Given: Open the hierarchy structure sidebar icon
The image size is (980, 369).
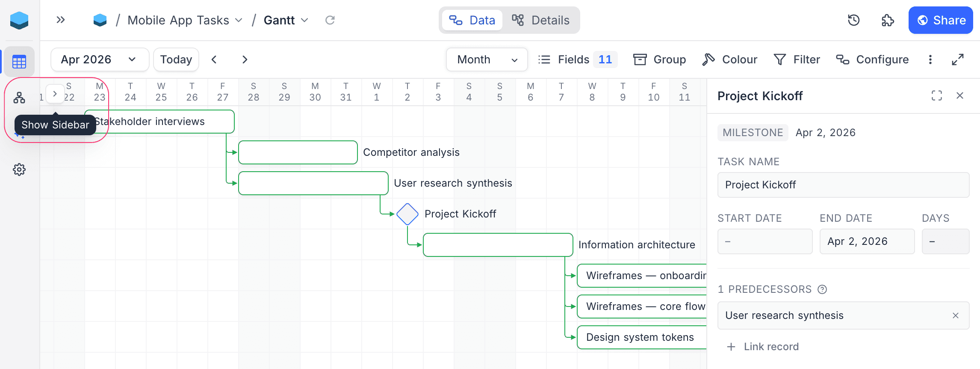Looking at the screenshot, I should pyautogui.click(x=19, y=98).
